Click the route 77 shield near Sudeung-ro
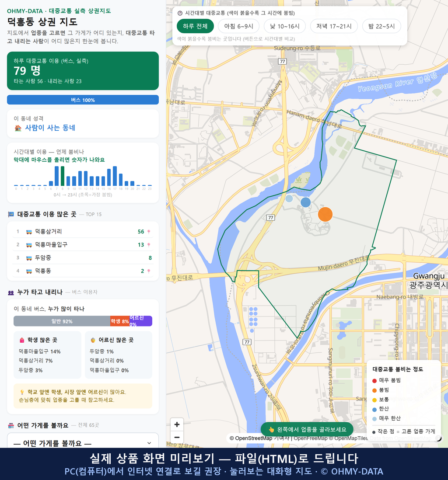The height and width of the screenshot is (480, 448). tap(282, 62)
